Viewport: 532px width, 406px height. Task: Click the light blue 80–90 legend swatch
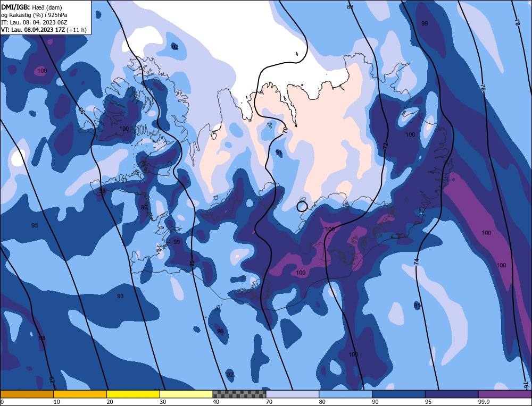tap(345, 394)
